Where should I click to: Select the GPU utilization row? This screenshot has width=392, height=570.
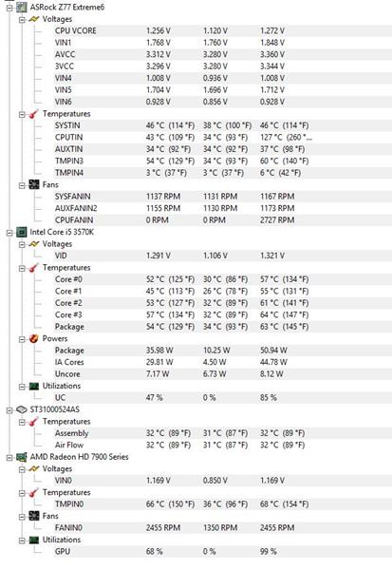coord(222,551)
